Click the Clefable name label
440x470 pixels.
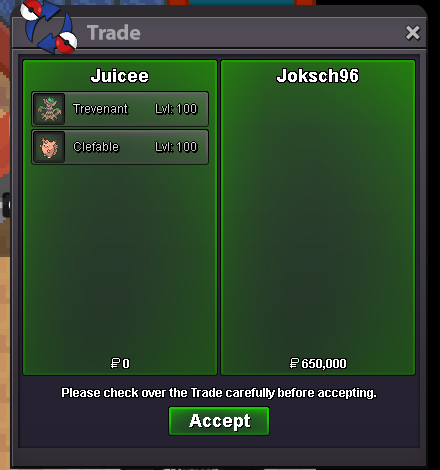coord(96,147)
